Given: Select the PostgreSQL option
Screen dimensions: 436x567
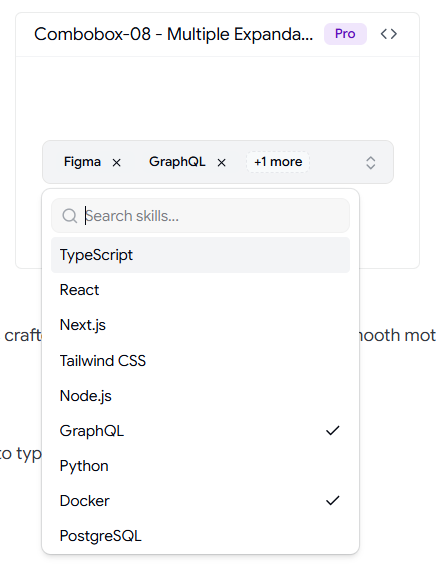Looking at the screenshot, I should coord(200,536).
